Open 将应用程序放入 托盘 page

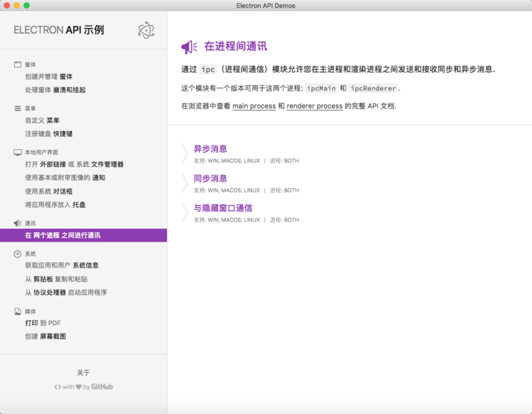[55, 205]
